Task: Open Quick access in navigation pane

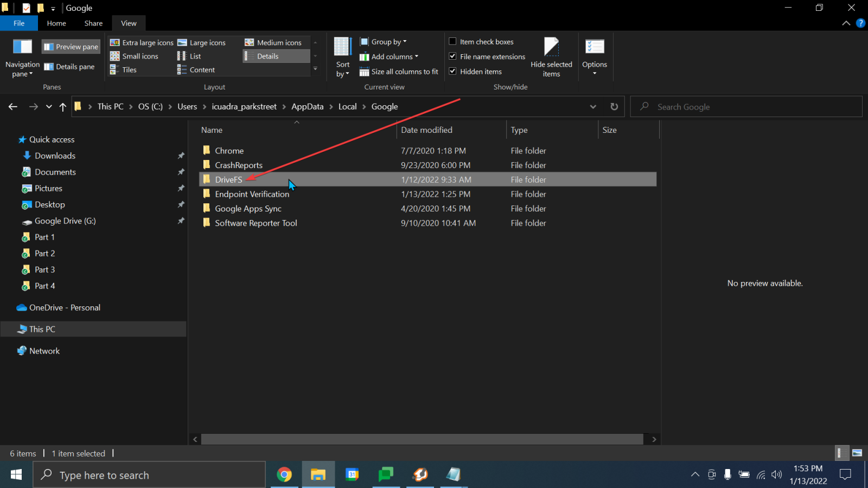Action: point(52,139)
